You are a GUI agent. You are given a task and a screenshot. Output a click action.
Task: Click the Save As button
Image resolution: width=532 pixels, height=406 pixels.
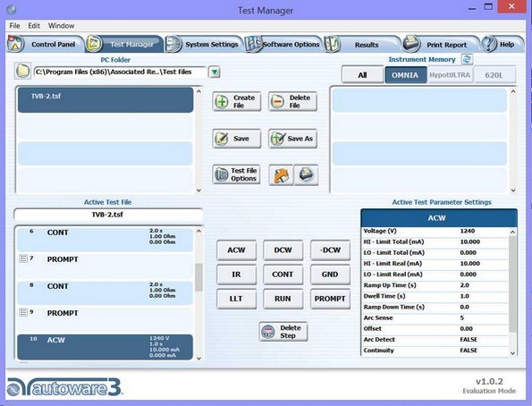292,139
